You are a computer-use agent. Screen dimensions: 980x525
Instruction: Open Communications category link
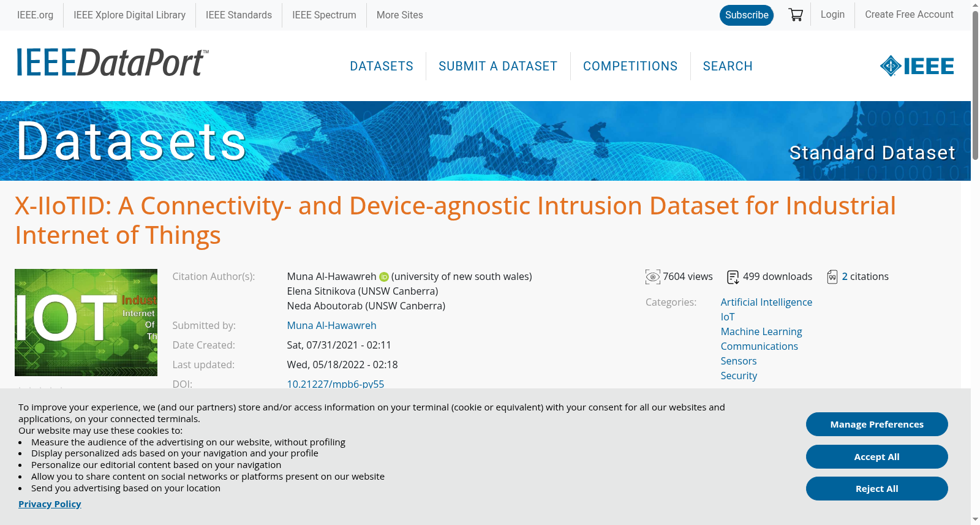[x=759, y=347]
